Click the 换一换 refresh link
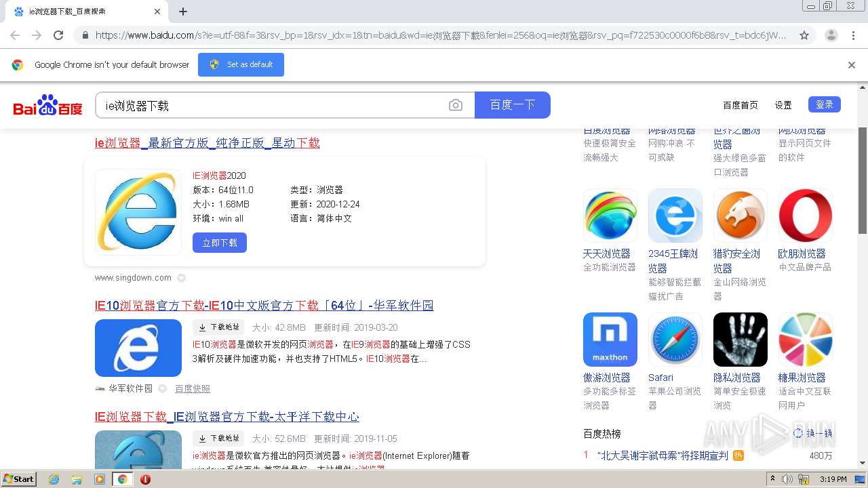 (x=813, y=434)
